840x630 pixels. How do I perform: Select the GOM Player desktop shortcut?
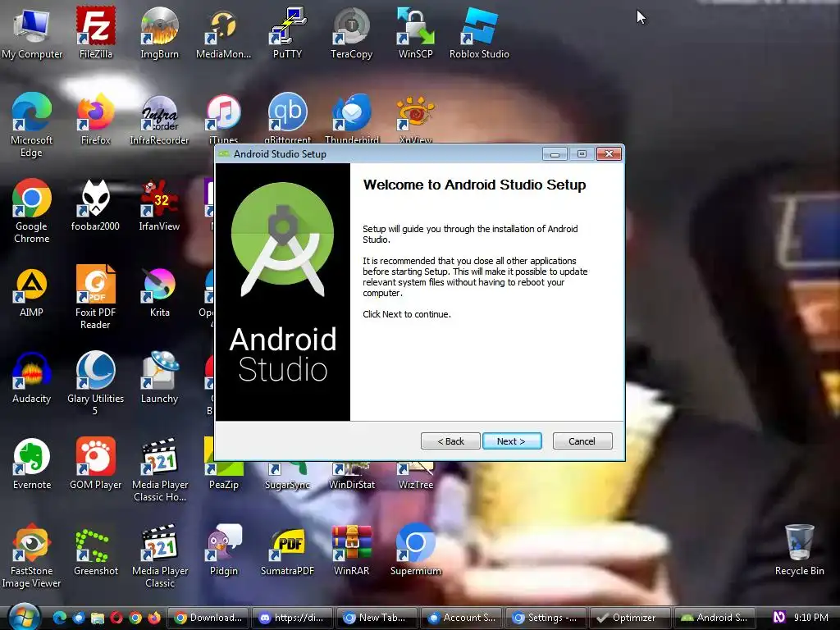95,464
